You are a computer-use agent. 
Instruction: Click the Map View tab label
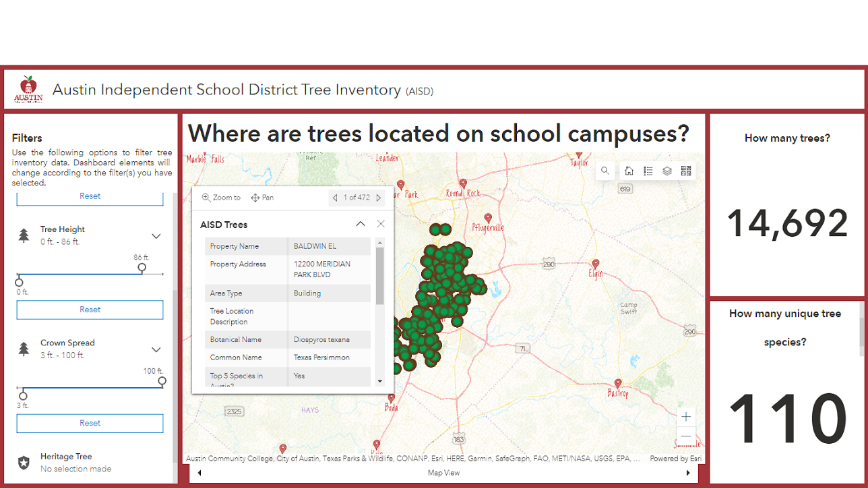(x=444, y=473)
